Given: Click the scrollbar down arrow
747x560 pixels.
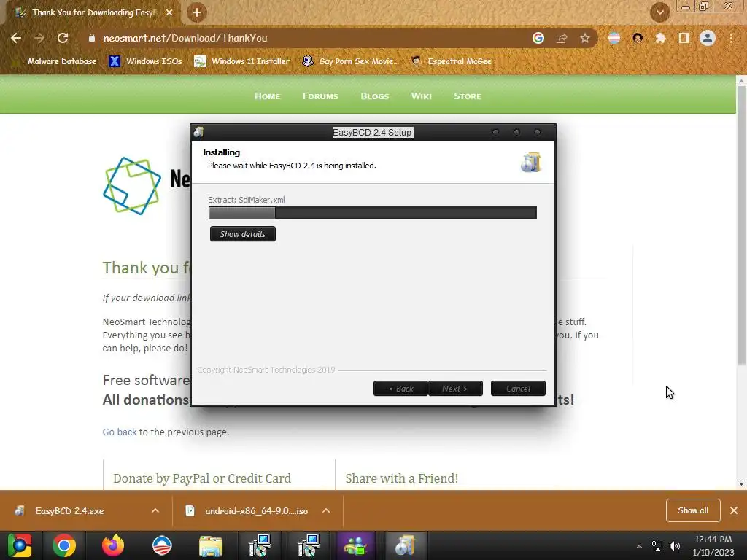Looking at the screenshot, I should point(741,484).
